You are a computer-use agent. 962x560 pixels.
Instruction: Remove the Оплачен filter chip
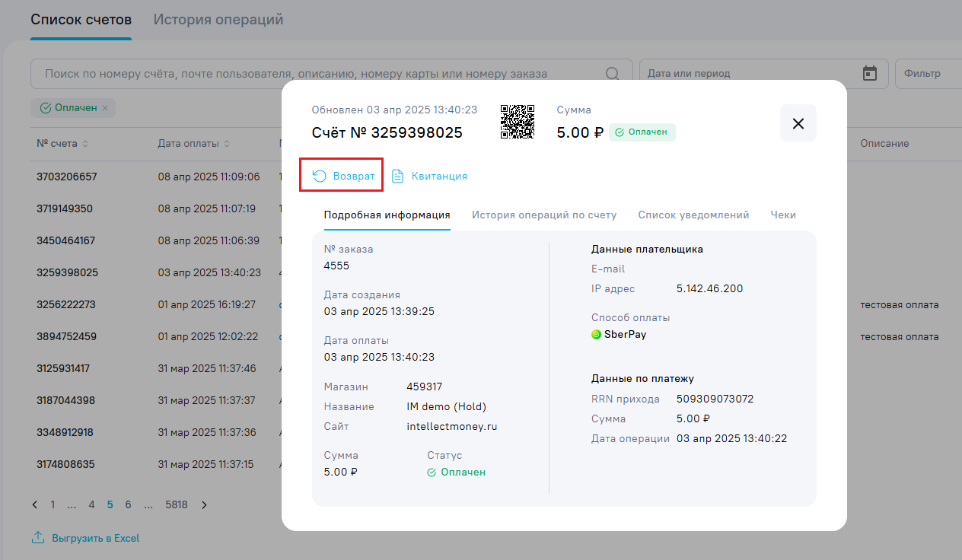(105, 108)
